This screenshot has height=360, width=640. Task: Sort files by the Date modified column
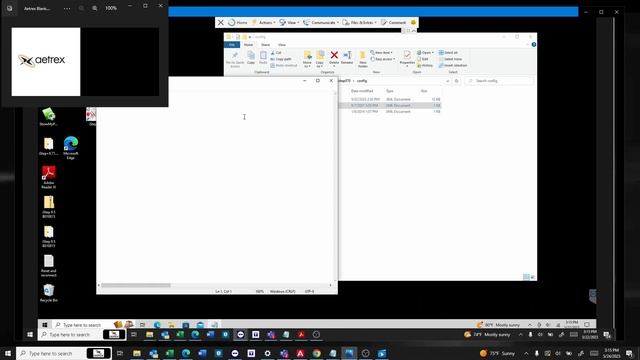[x=362, y=91]
